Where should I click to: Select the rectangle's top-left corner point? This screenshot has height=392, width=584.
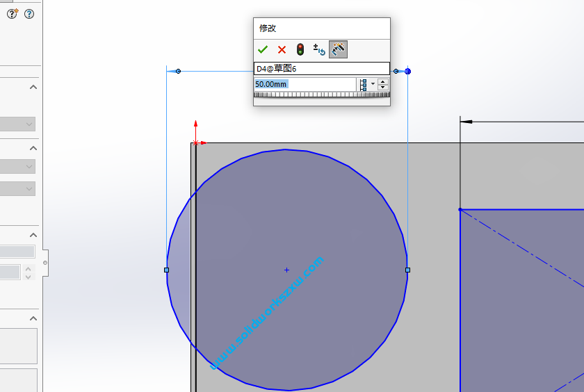click(460, 210)
